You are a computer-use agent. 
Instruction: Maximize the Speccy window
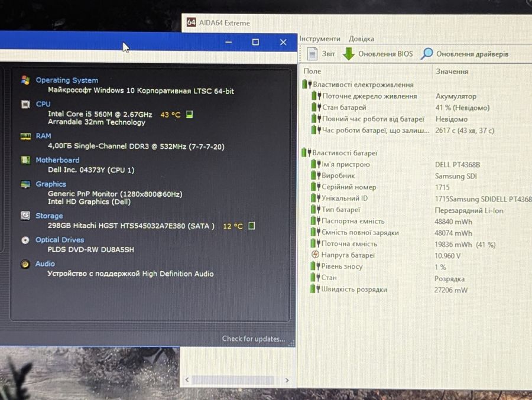click(255, 42)
